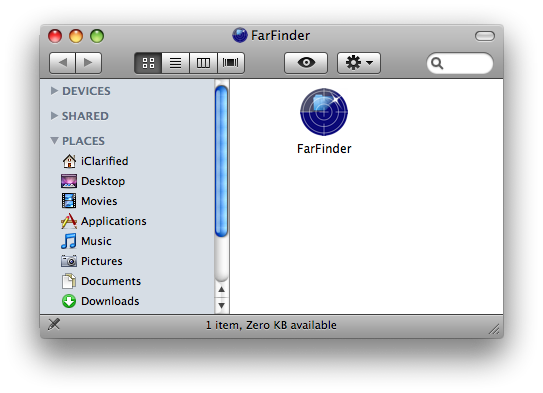This screenshot has width=543, height=393.
Task: Click the crossed-out pencil status icon
Action: coord(54,324)
